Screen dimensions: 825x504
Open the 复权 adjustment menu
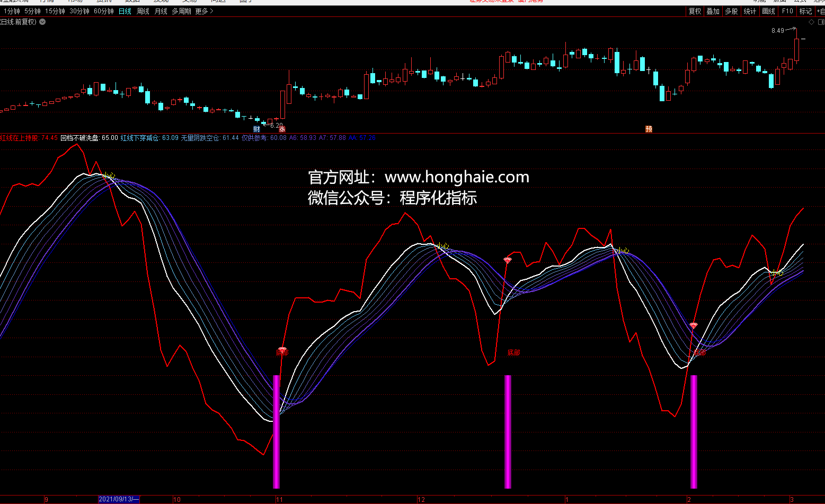(x=695, y=11)
